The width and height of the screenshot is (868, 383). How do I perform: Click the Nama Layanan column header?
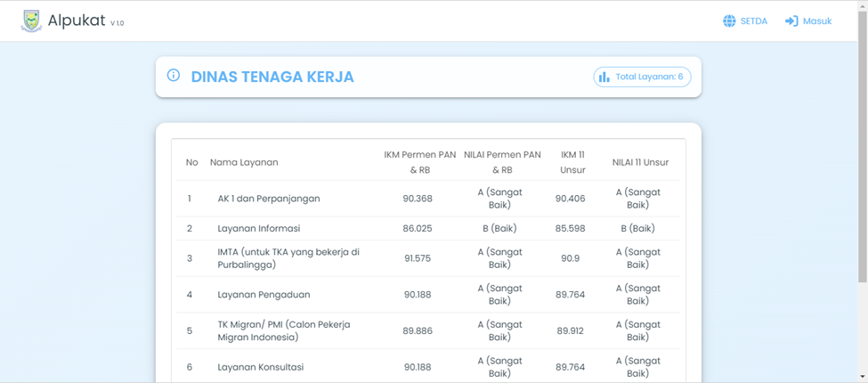(244, 162)
